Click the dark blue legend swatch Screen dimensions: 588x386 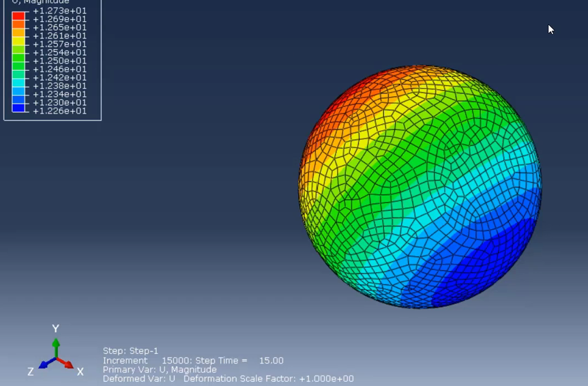click(18, 108)
